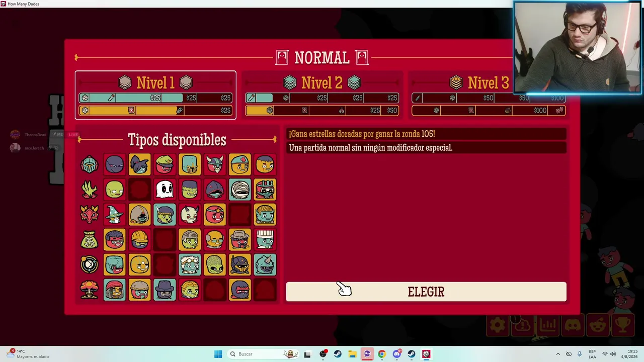This screenshot has height=362, width=644.
Task: Select the bald old man with glasses
Action: coord(215,240)
